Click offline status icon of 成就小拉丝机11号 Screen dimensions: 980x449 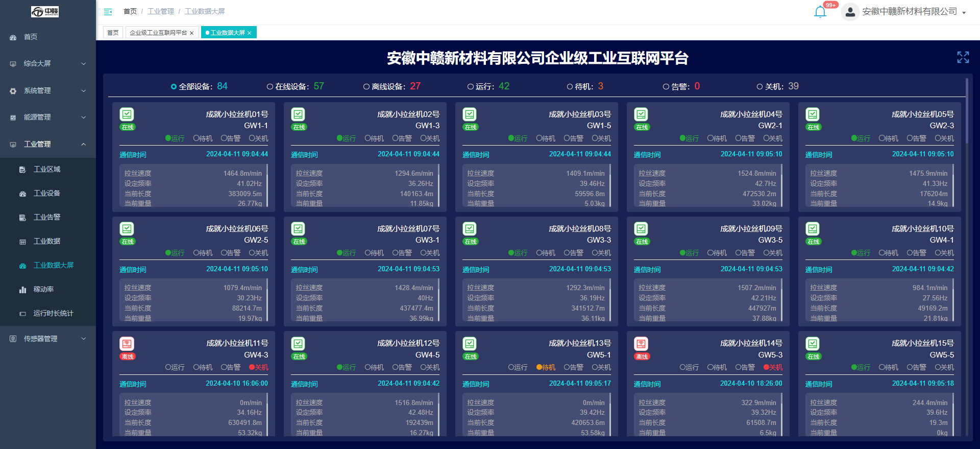127,344
